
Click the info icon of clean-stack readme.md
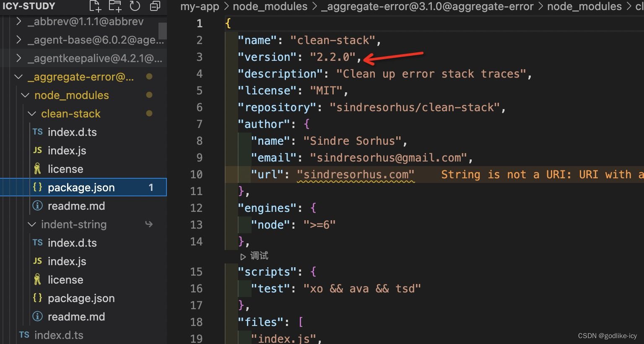click(x=38, y=206)
